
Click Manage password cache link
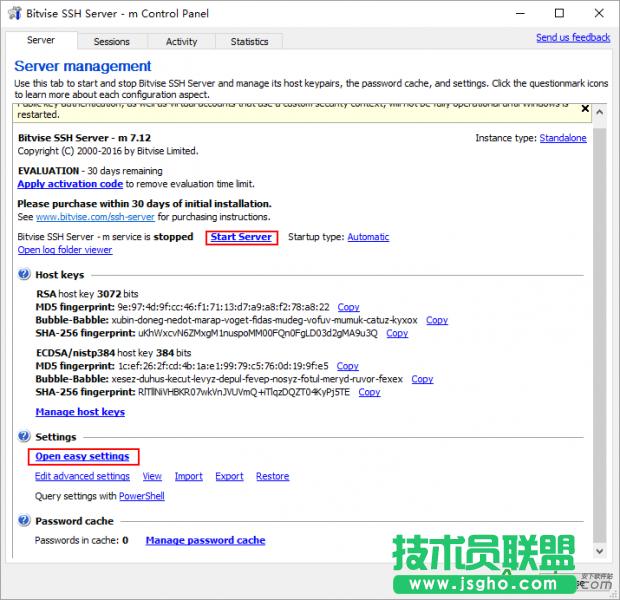point(205,540)
